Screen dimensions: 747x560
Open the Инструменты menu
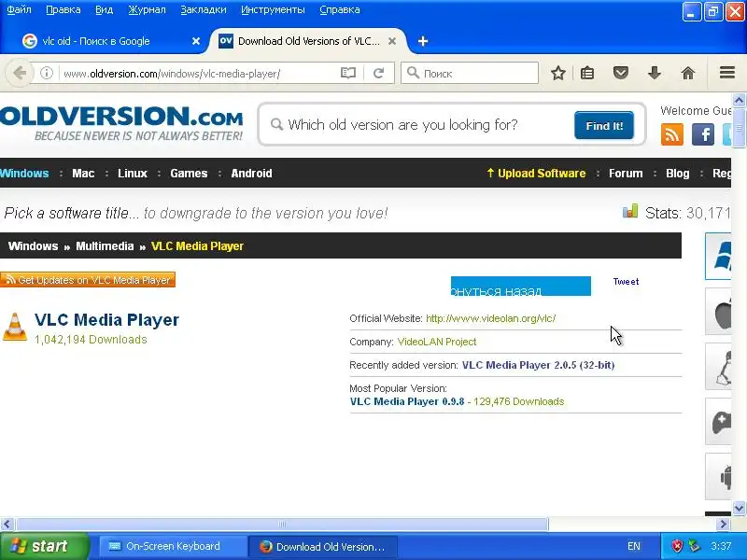point(273,9)
